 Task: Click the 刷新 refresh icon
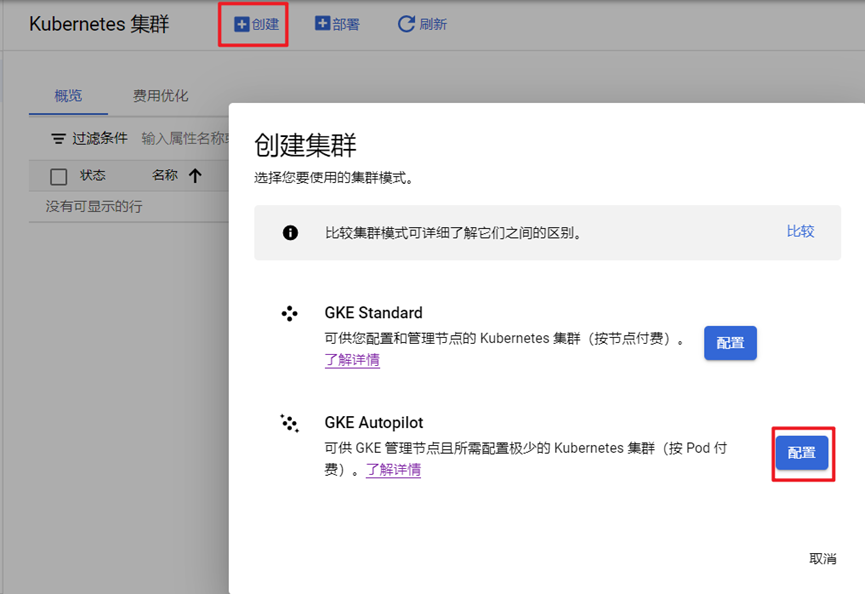[x=406, y=24]
